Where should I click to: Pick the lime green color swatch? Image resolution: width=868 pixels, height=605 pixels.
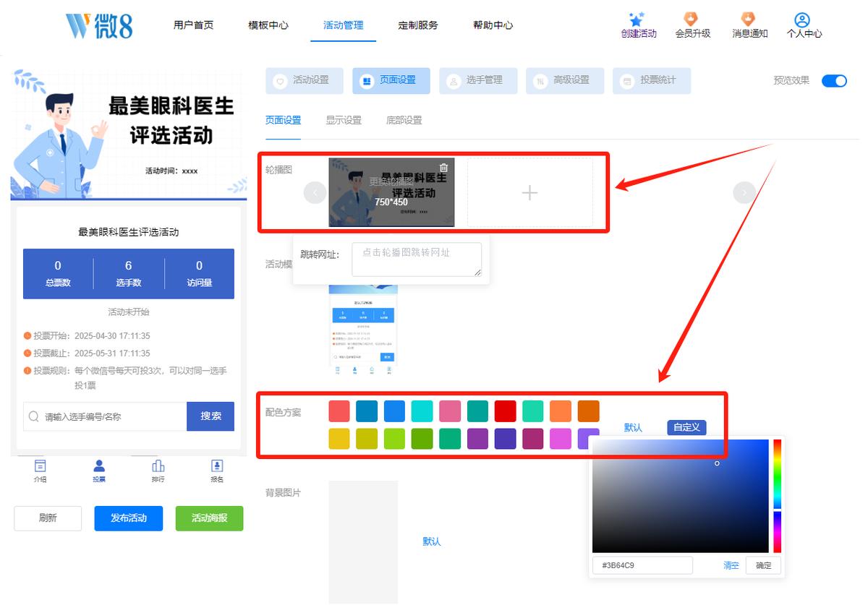click(x=395, y=439)
